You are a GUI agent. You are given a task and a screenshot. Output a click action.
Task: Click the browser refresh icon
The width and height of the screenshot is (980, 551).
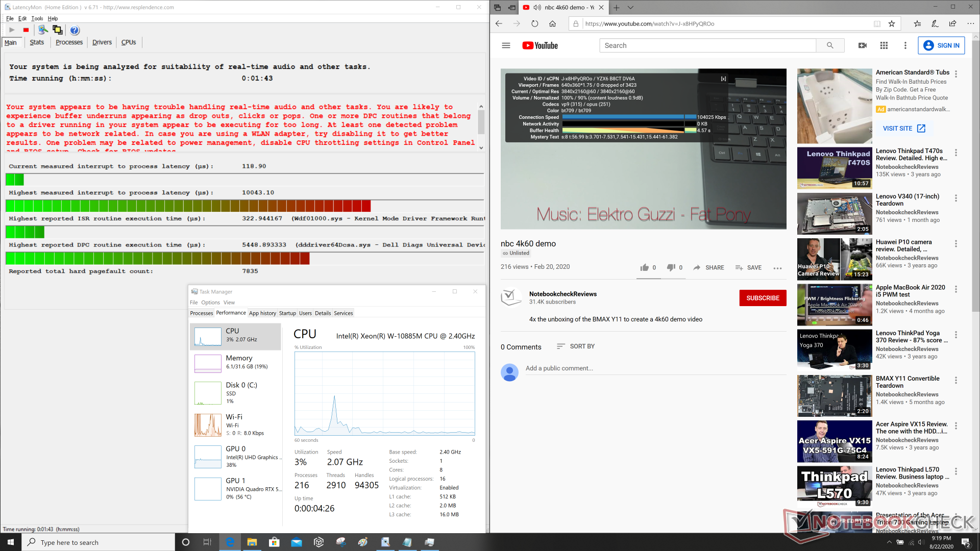pos(534,23)
